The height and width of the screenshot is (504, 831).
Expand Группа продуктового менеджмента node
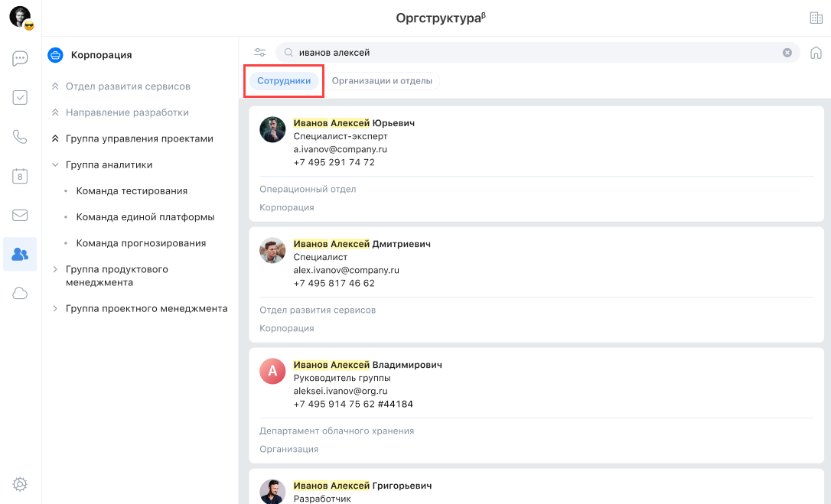(x=55, y=269)
